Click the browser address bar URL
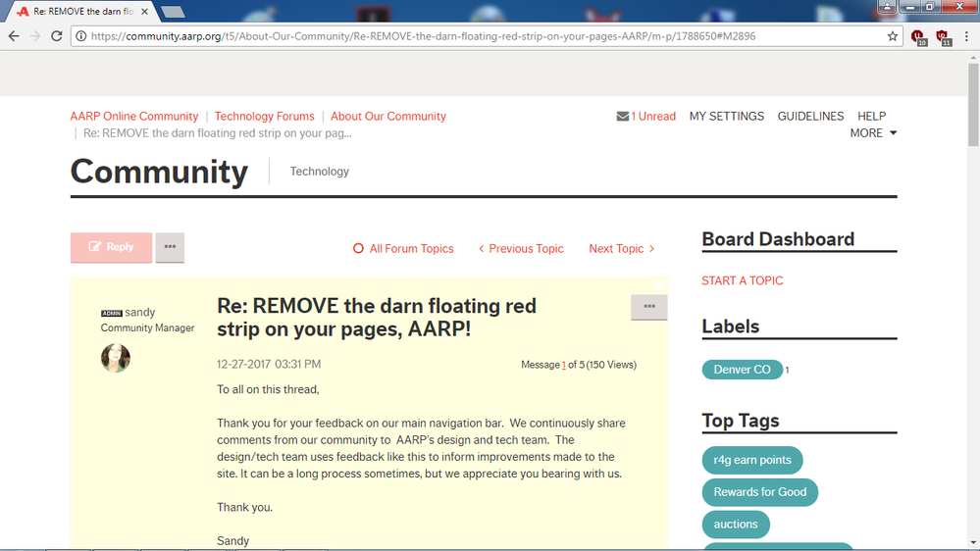Image resolution: width=980 pixels, height=551 pixels. pos(422,36)
